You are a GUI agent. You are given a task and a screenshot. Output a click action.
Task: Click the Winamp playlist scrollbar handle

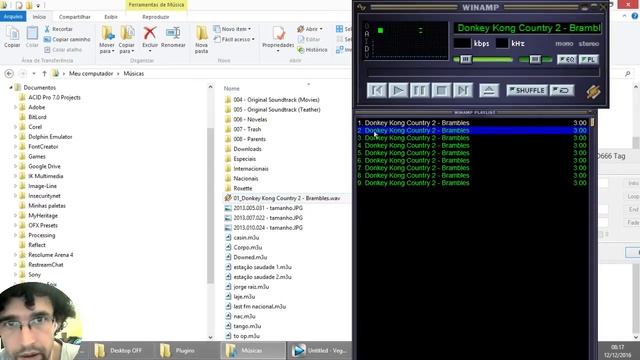tap(592, 122)
